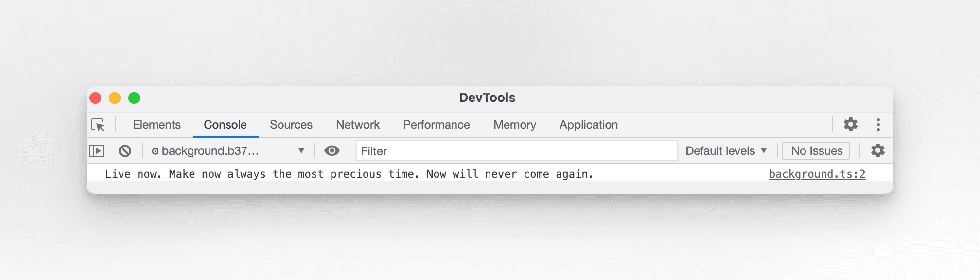Click the No Issues button
The height and width of the screenshot is (280, 980).
point(816,151)
